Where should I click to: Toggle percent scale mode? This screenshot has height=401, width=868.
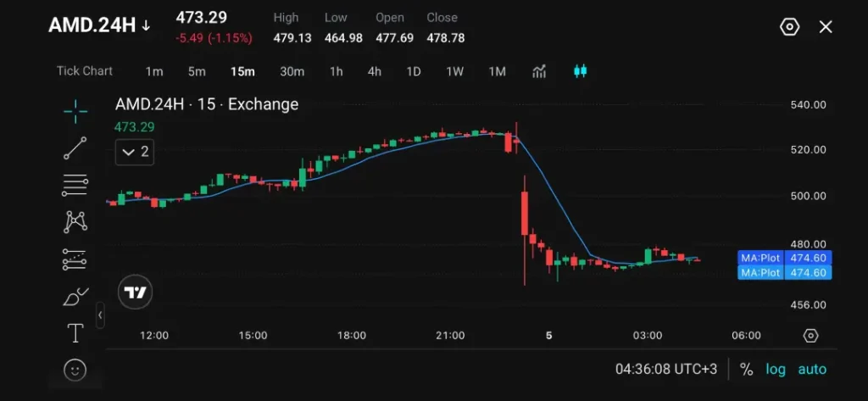pyautogui.click(x=746, y=370)
